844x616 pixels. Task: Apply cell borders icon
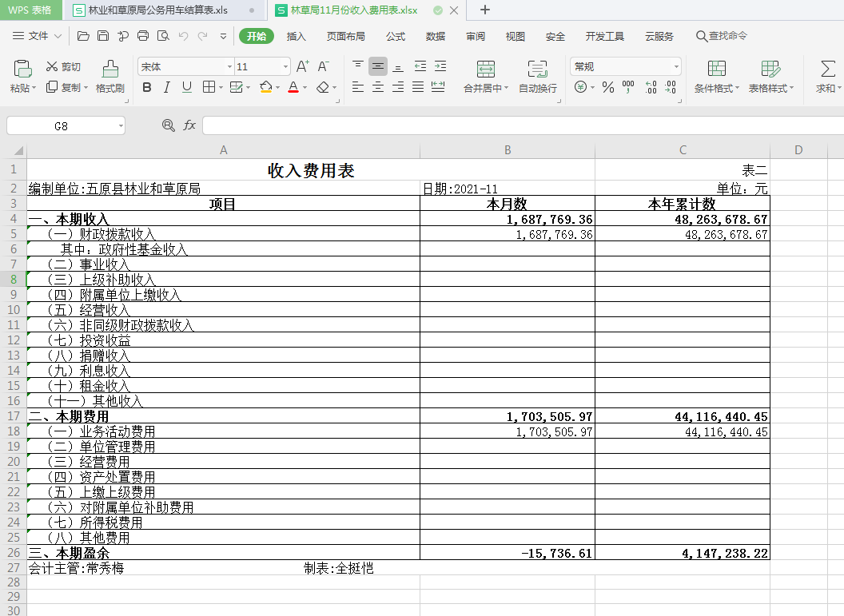pos(209,87)
